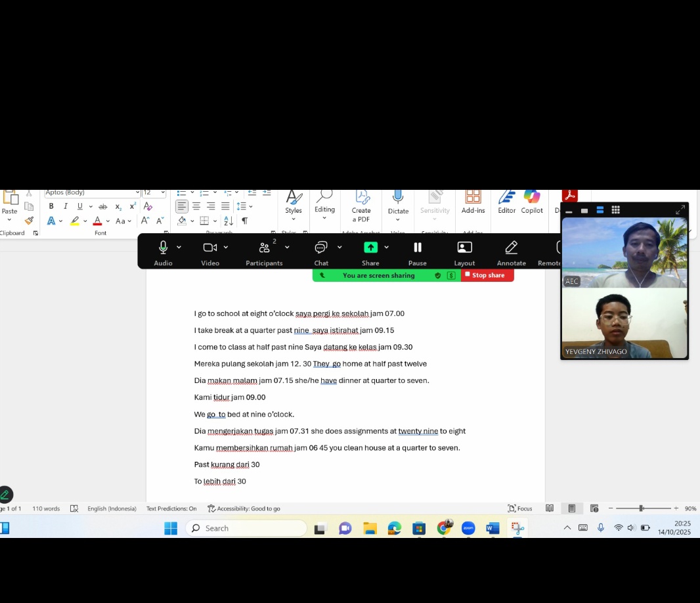Apply italic formatting

pos(66,206)
